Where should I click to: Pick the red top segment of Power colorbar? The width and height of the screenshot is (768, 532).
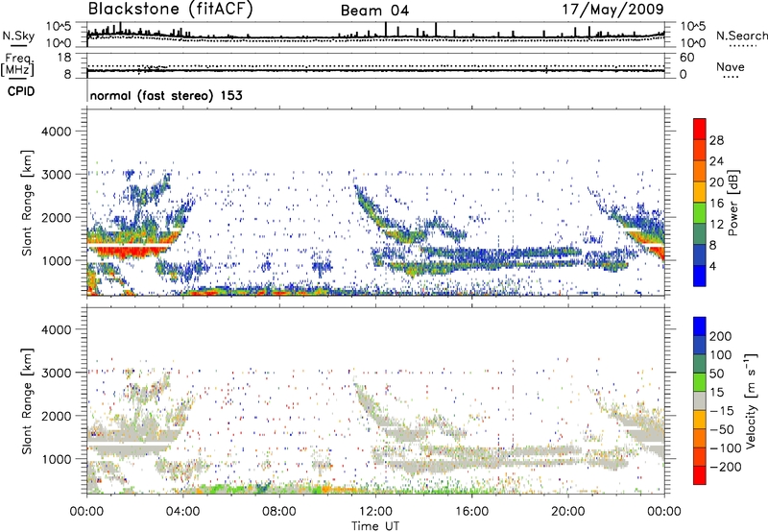[x=700, y=129]
